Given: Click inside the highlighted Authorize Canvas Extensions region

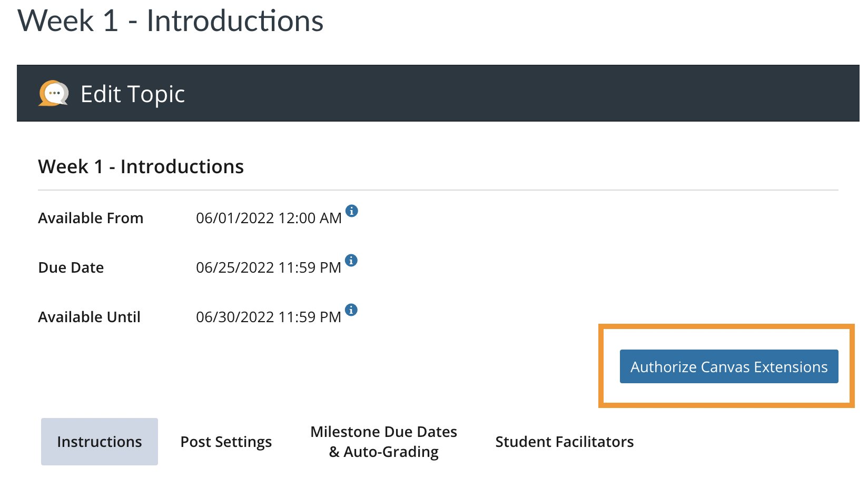Looking at the screenshot, I should pyautogui.click(x=729, y=366).
